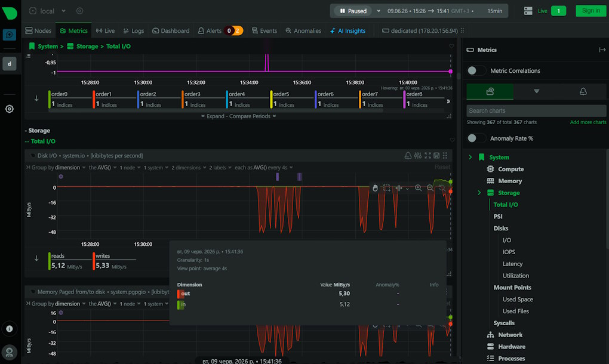Select Used Space under Mount Points
The width and height of the screenshot is (609, 364).
518,299
